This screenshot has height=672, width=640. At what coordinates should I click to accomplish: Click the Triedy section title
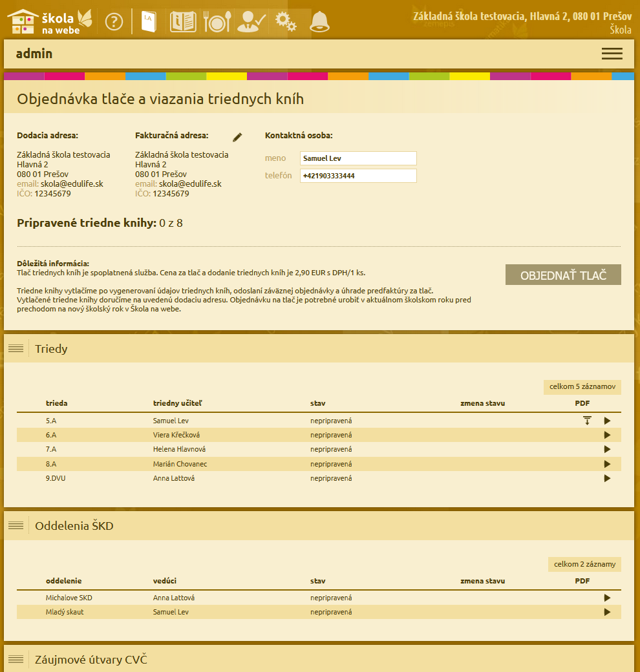(x=52, y=349)
